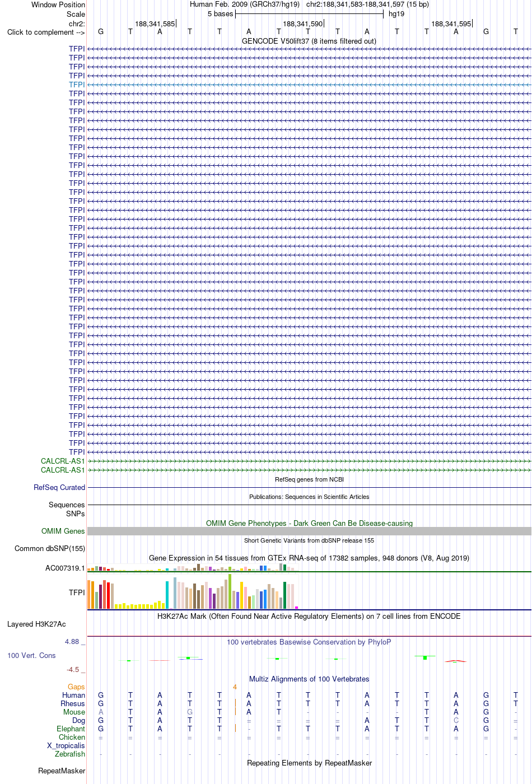This screenshot has height=784, width=532.
Task: Click the Common dbSNP(155) track label
Action: click(x=50, y=548)
